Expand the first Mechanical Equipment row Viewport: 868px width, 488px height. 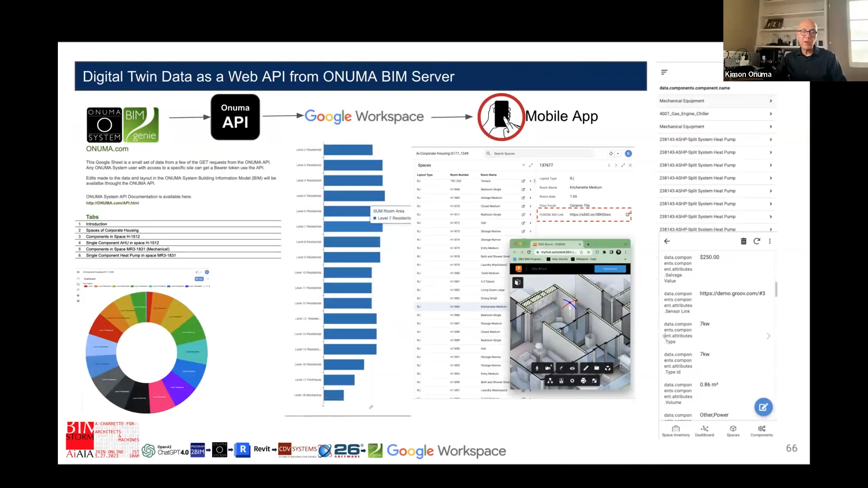pyautogui.click(x=771, y=101)
